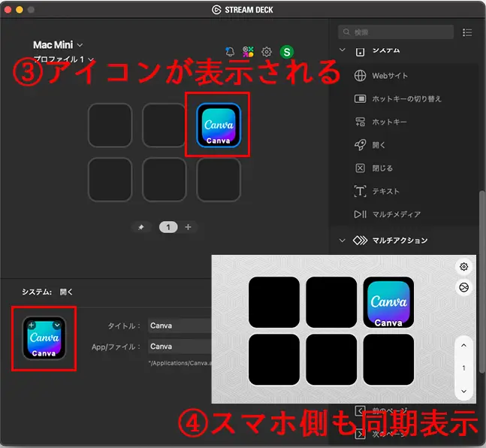The height and width of the screenshot is (448, 486).
Task: Open the mobile preview settings gear
Action: [463, 267]
